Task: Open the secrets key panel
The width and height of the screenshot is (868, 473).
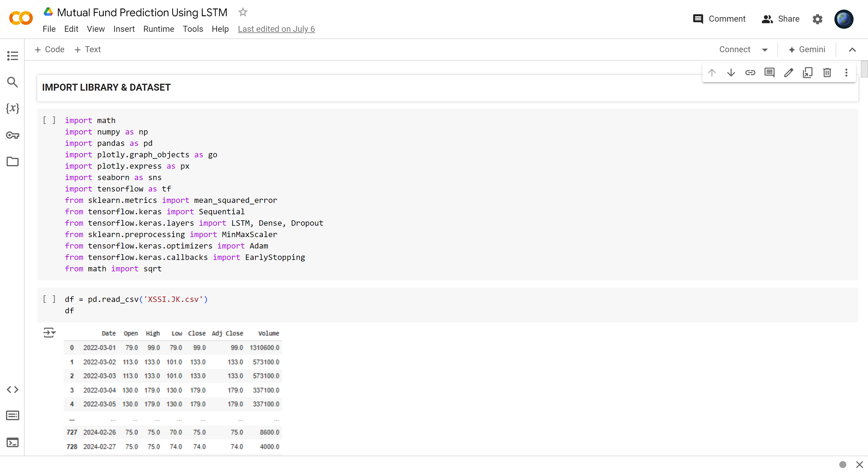Action: pos(13,135)
